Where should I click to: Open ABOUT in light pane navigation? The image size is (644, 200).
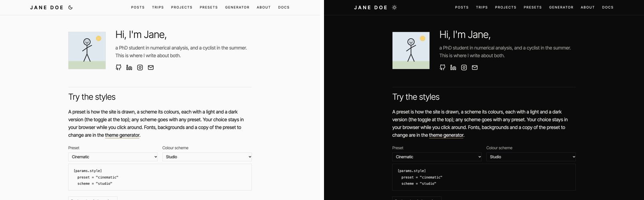click(264, 7)
